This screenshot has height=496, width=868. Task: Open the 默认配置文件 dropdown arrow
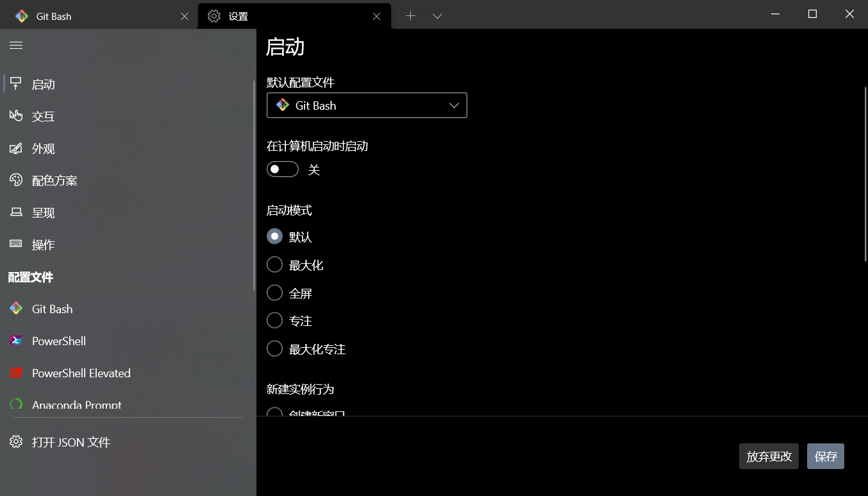tap(455, 105)
